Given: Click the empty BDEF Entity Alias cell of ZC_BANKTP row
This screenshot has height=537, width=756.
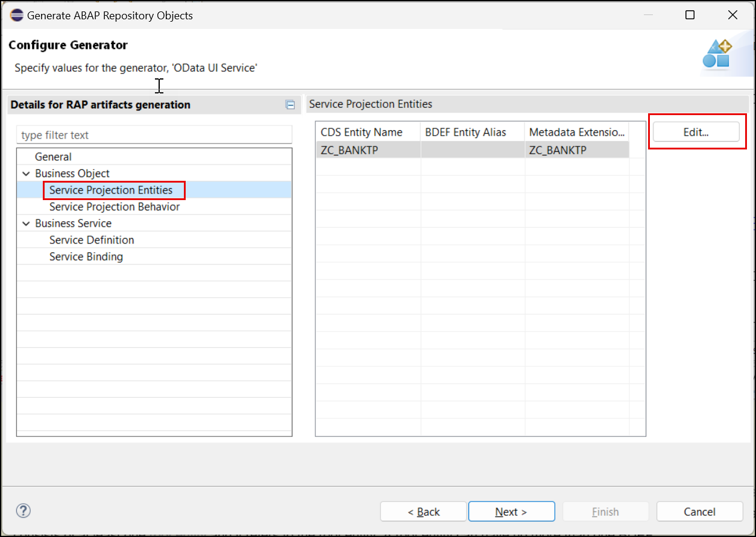Looking at the screenshot, I should click(473, 150).
